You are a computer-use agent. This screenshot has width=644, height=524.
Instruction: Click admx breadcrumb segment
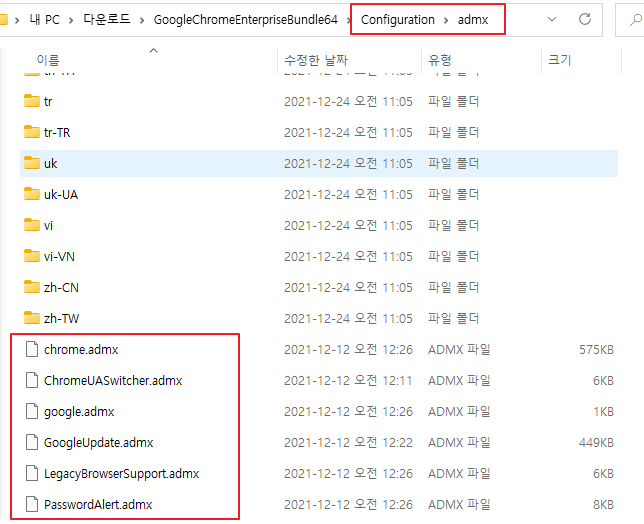coord(473,19)
